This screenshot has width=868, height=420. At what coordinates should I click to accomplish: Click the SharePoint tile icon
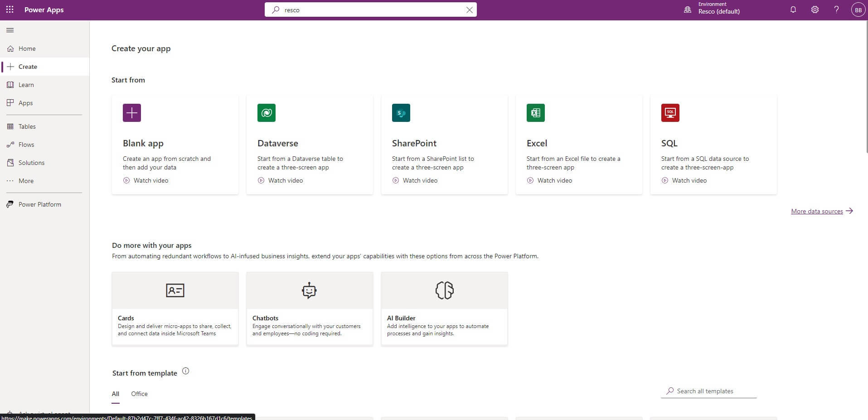click(x=401, y=113)
